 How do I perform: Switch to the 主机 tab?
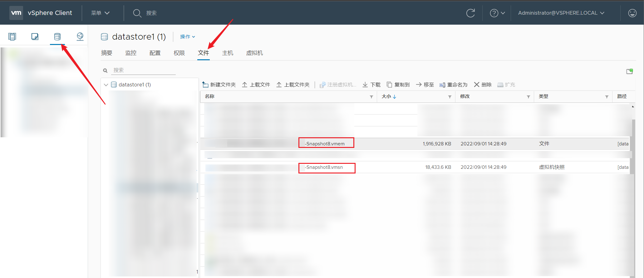[228, 53]
